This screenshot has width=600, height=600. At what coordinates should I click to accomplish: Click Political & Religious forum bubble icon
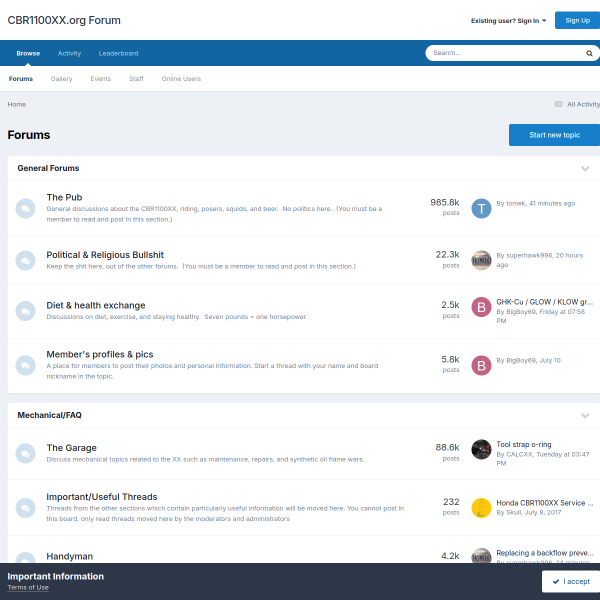tap(26, 261)
